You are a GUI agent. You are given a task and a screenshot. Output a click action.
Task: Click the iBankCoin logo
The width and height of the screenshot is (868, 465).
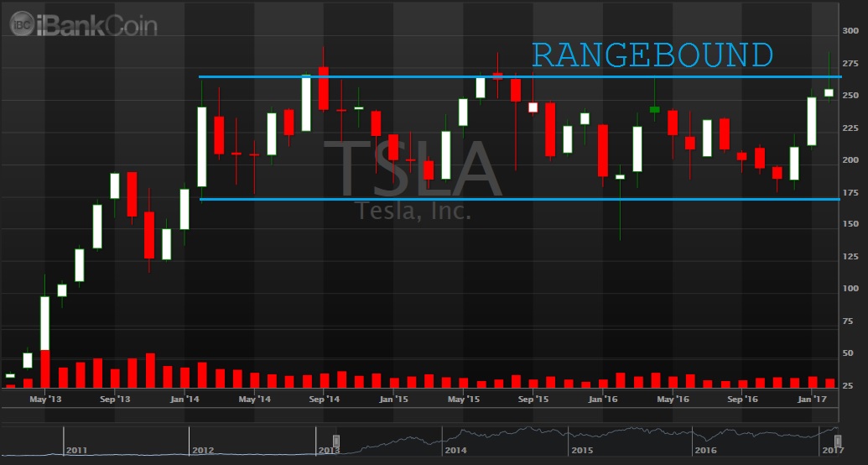[x=84, y=24]
